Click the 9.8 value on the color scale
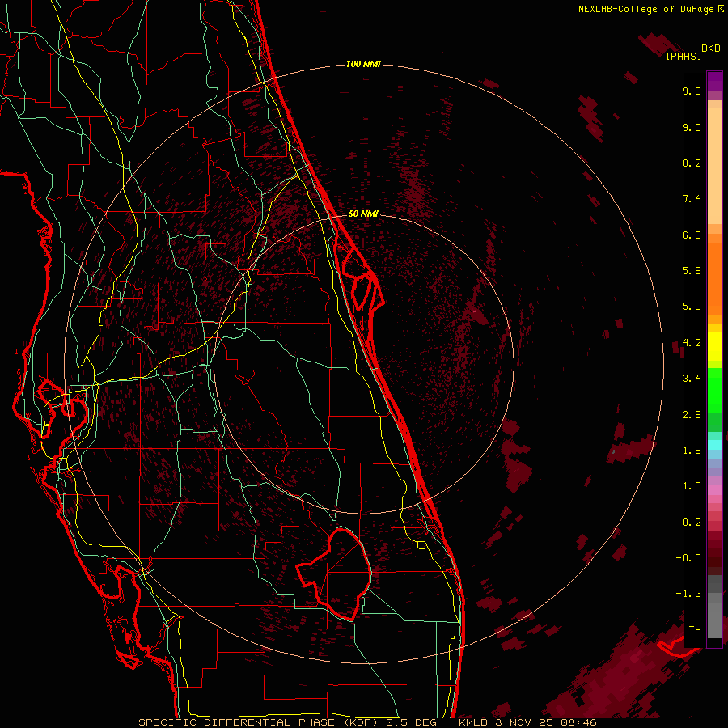The height and width of the screenshot is (728, 728). point(692,91)
